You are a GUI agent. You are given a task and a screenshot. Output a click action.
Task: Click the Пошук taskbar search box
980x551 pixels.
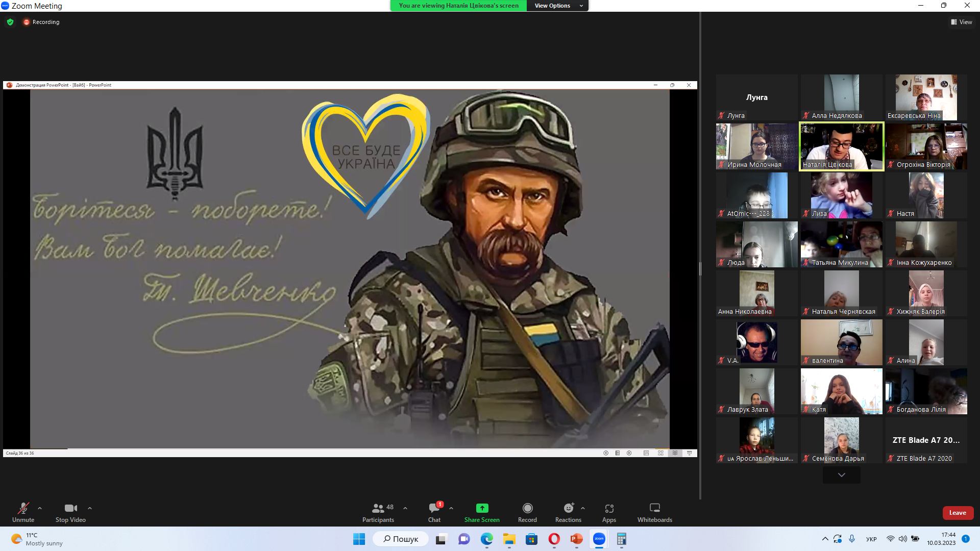pyautogui.click(x=400, y=539)
